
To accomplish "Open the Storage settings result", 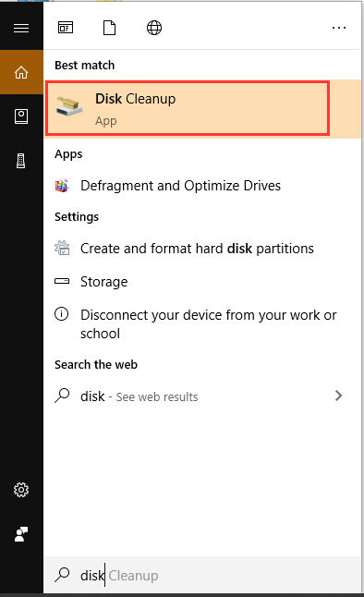I will pos(202,282).
